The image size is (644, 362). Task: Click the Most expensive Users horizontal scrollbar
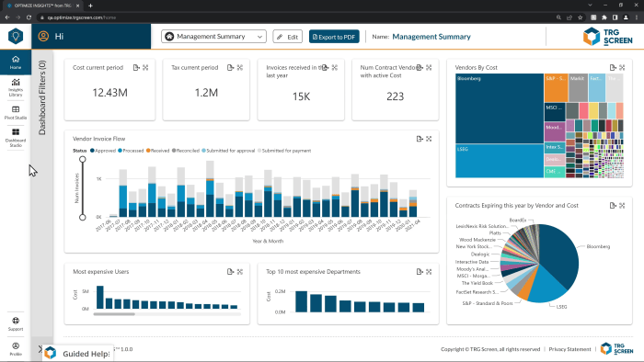tap(114, 314)
